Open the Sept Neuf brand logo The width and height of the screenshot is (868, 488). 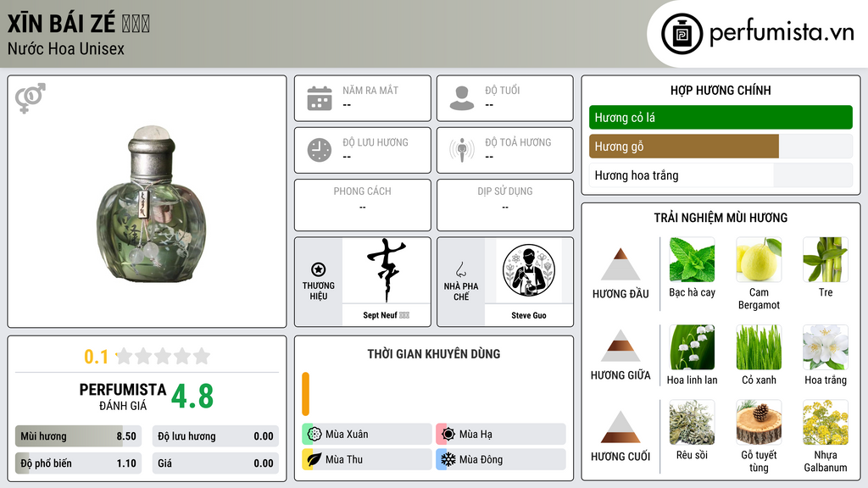[x=387, y=270]
